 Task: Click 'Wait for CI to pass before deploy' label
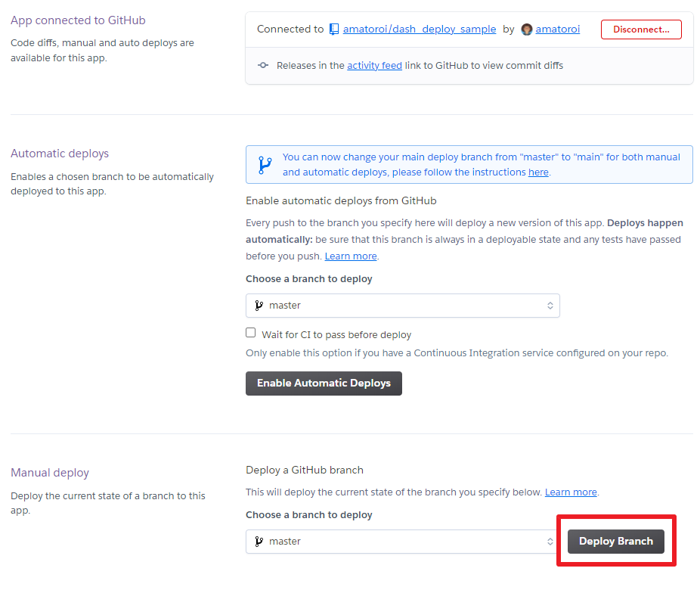336,335
